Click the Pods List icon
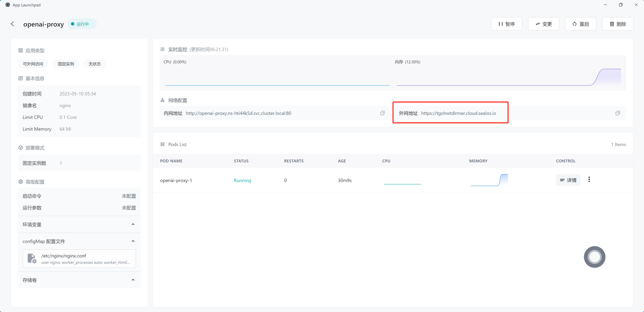Screen dimensions: 644x312 [163, 144]
